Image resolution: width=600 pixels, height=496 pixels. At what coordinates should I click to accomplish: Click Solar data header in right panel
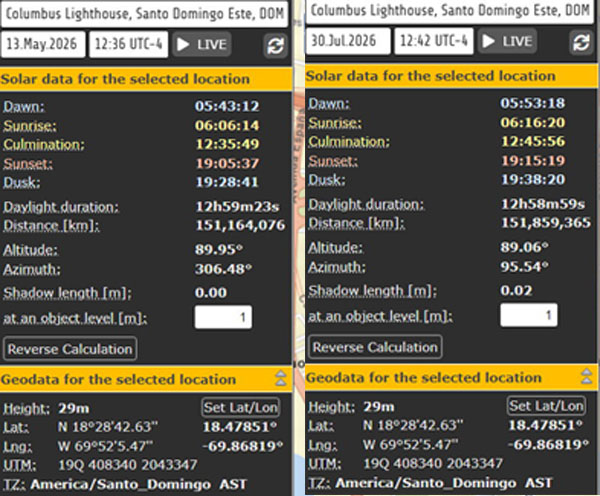tap(452, 76)
